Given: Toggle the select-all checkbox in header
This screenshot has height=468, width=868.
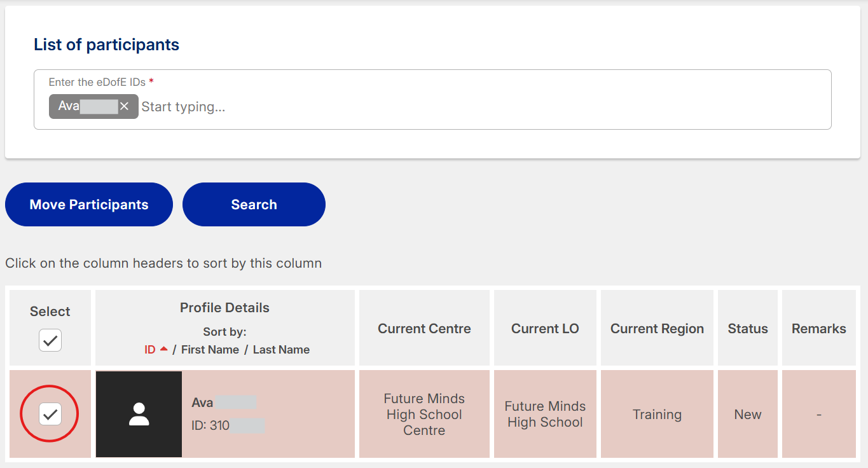Looking at the screenshot, I should [x=50, y=340].
